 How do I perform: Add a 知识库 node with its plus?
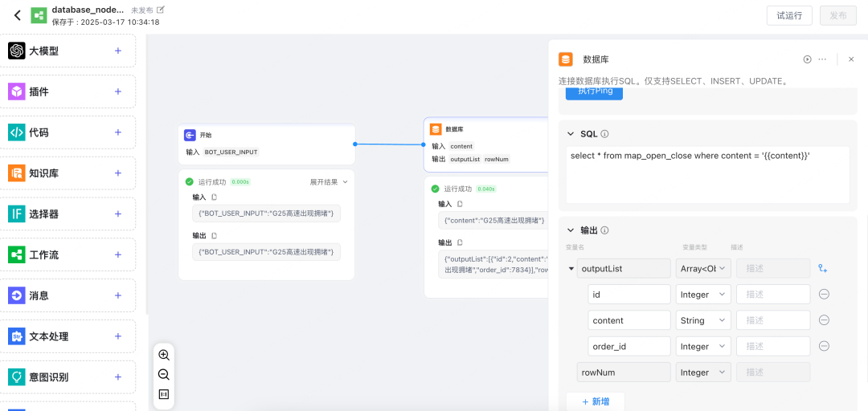coord(118,173)
